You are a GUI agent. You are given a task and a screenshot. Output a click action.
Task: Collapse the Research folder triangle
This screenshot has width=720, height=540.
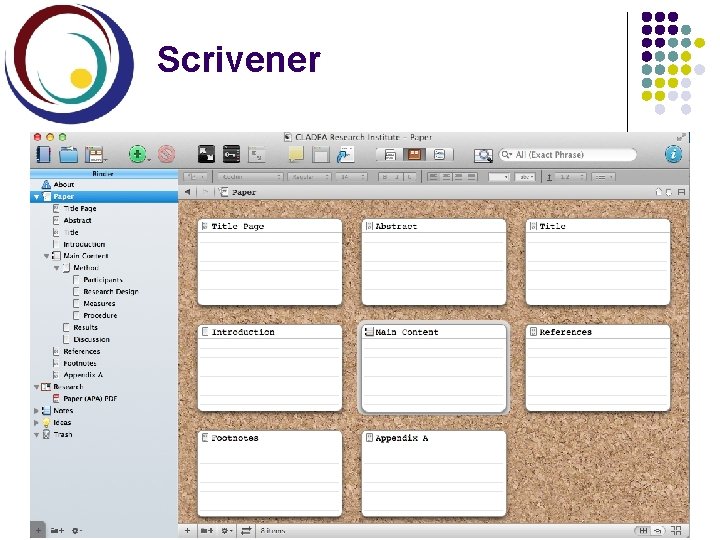click(x=37, y=387)
